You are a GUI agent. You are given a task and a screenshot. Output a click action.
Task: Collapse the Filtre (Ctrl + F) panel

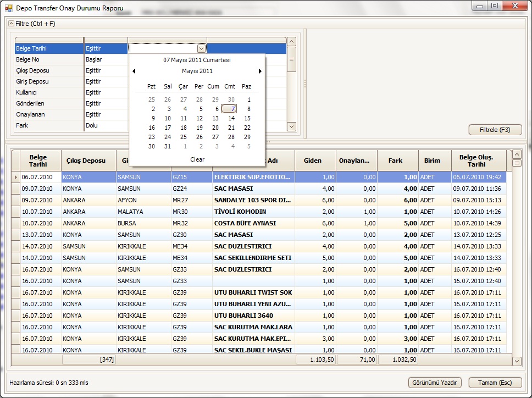[11, 24]
